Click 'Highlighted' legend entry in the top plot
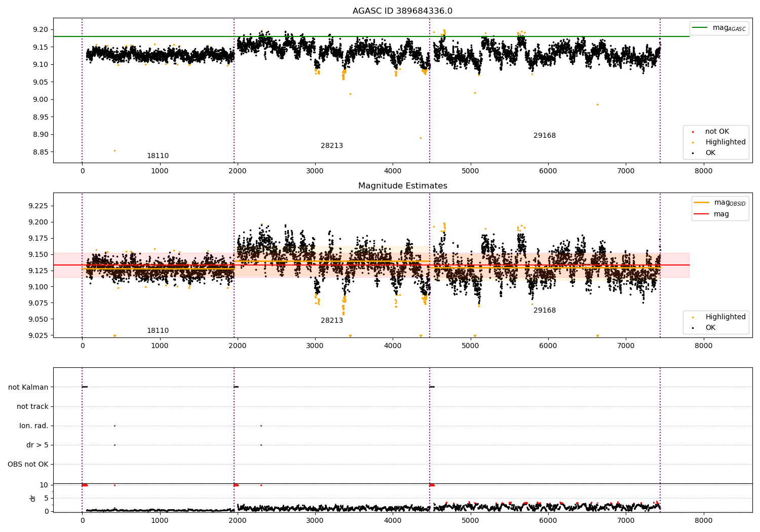This screenshot has width=760, height=532. (x=726, y=142)
